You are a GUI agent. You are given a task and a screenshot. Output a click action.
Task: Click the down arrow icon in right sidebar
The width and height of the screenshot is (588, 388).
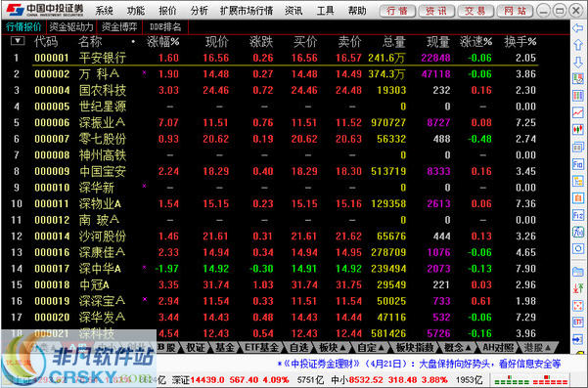point(578,63)
